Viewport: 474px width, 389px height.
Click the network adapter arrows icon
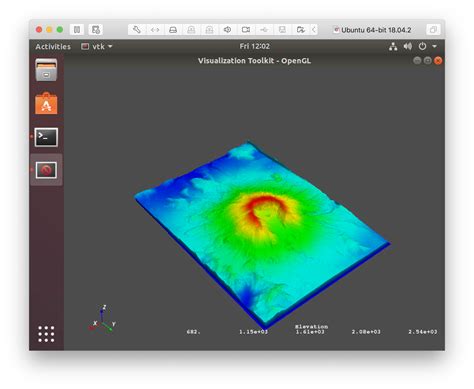point(155,30)
